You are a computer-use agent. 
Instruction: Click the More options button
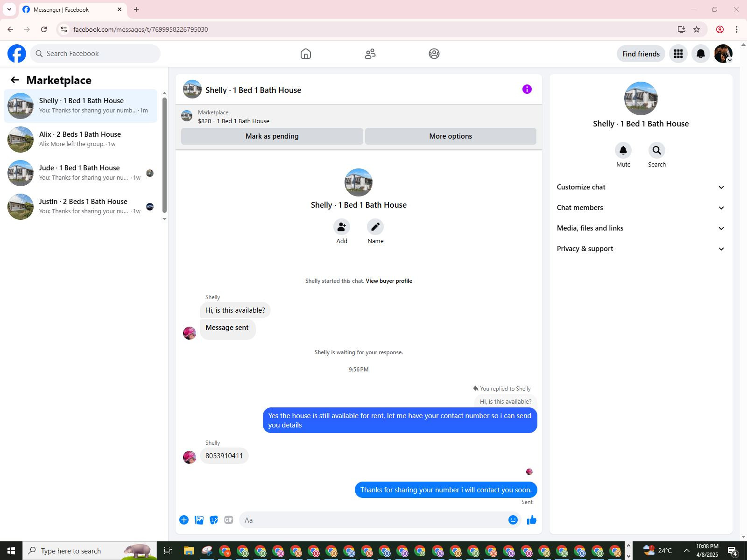[451, 136]
